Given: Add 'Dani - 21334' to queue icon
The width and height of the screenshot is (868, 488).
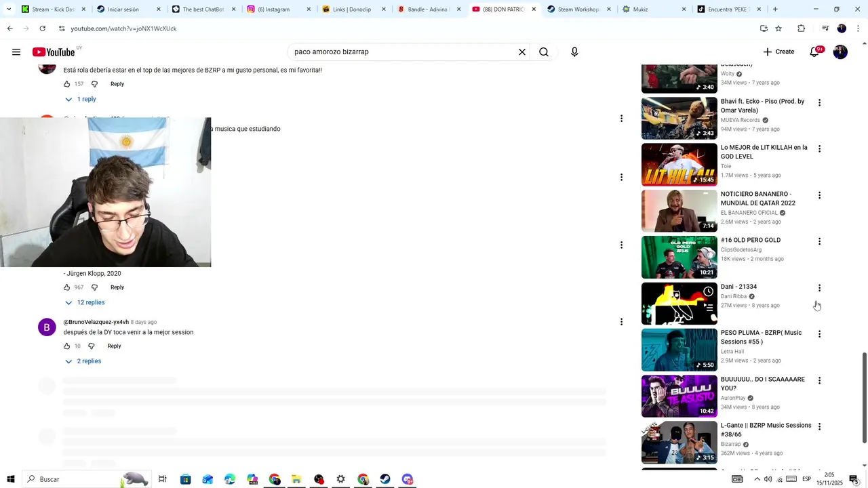Looking at the screenshot, I should tap(708, 307).
